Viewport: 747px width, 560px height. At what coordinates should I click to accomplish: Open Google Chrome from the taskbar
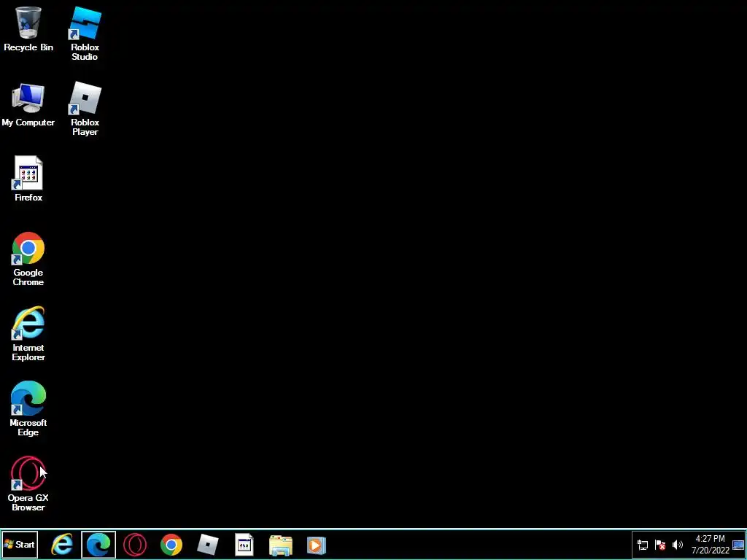(x=171, y=544)
